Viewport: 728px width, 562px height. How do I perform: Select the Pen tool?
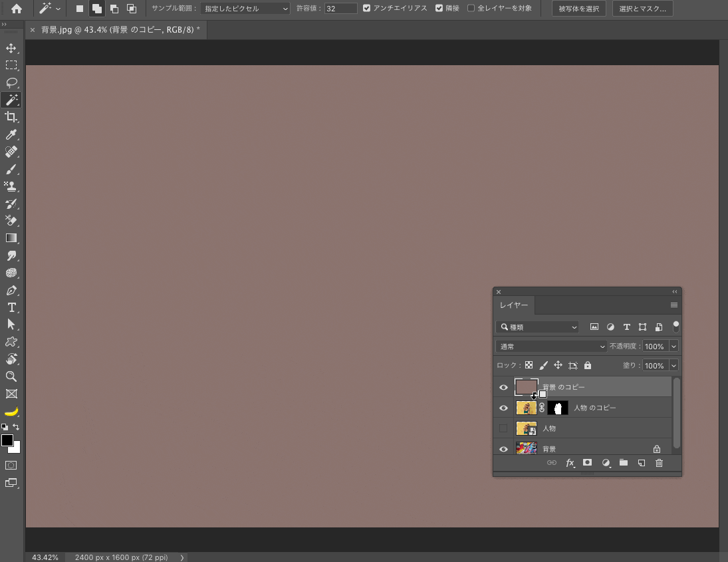[x=11, y=290]
